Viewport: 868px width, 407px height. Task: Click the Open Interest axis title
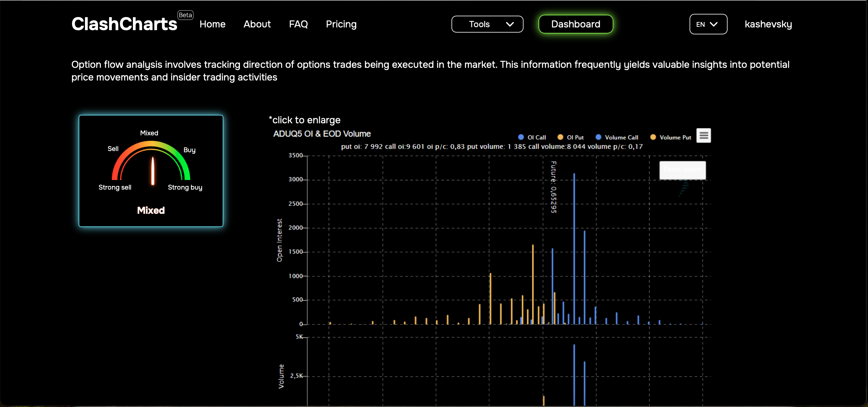(279, 240)
